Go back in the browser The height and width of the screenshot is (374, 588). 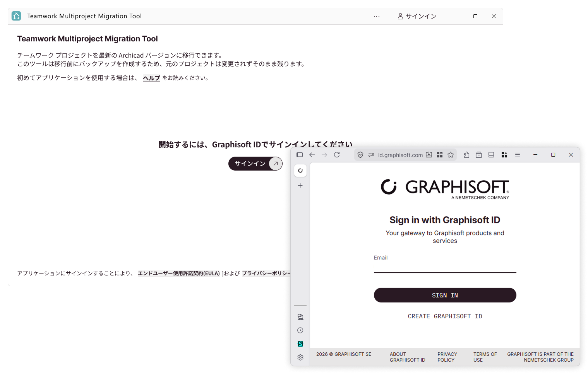coord(312,155)
